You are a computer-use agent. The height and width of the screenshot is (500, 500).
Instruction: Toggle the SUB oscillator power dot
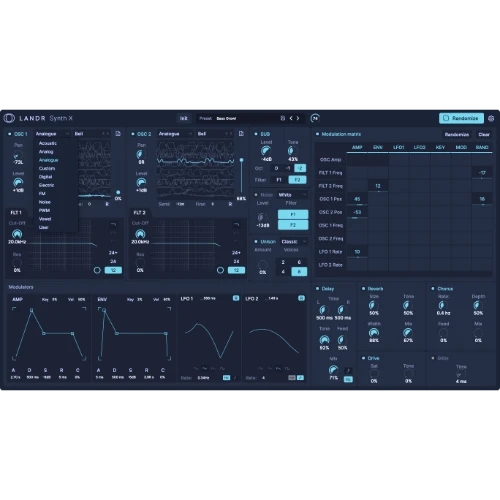click(256, 134)
